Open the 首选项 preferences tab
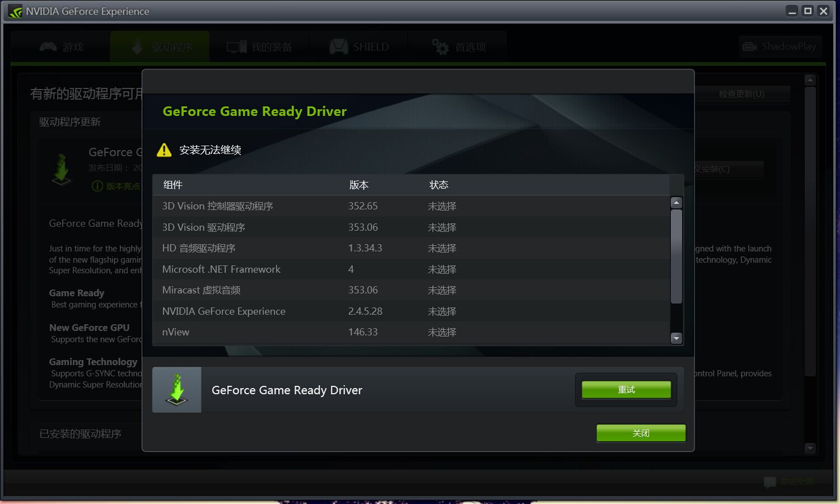This screenshot has width=840, height=504. tap(458, 47)
